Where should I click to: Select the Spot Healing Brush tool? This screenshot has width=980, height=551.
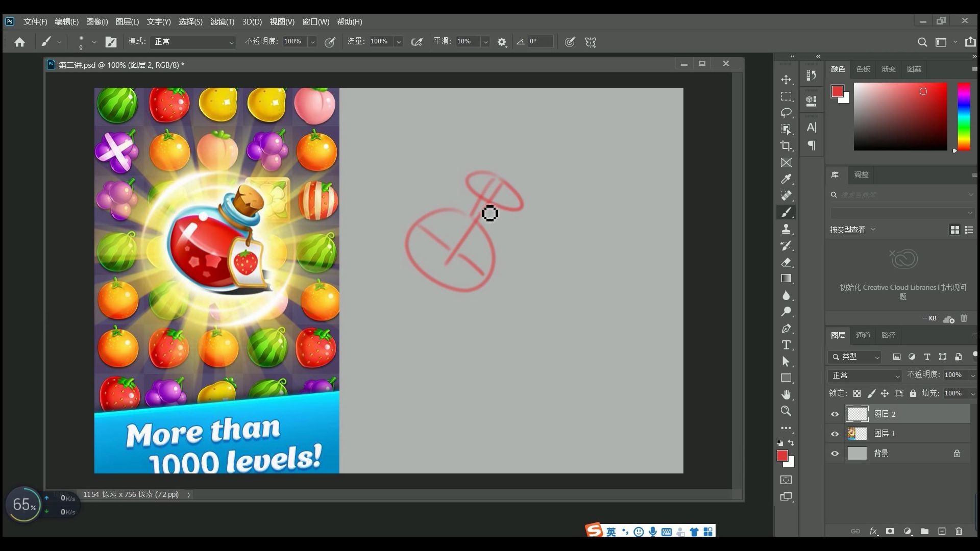tap(786, 195)
